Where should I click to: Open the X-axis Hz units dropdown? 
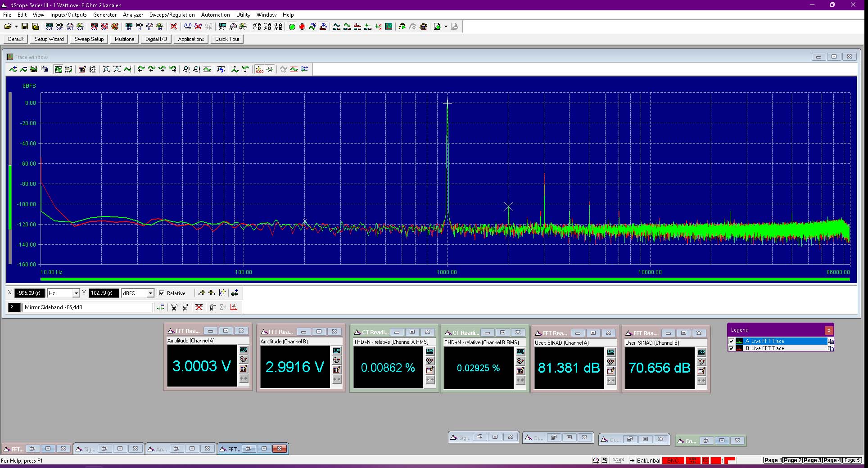click(76, 293)
